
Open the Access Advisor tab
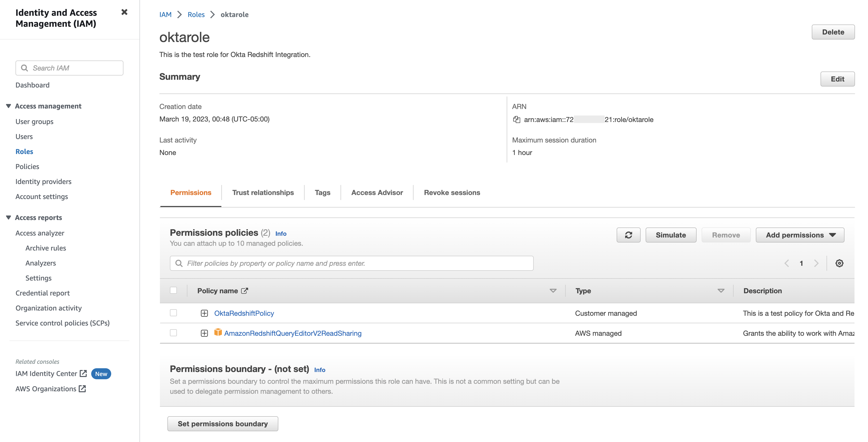tap(377, 192)
